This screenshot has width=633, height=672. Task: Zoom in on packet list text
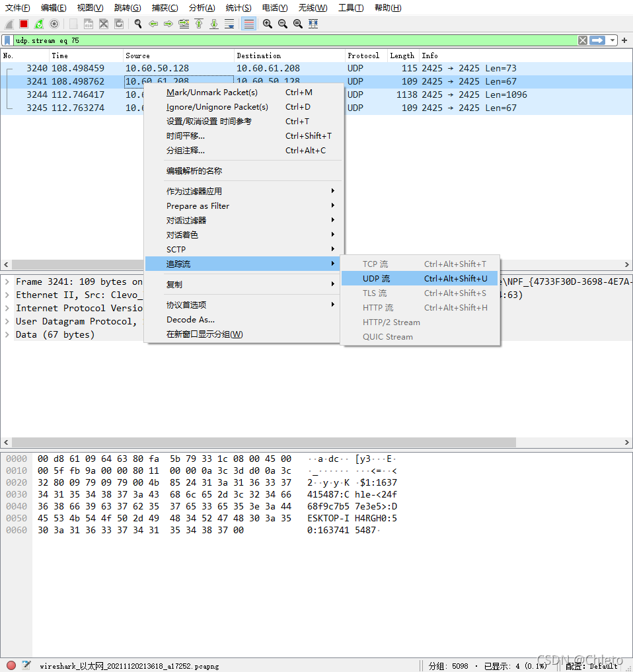(x=268, y=24)
